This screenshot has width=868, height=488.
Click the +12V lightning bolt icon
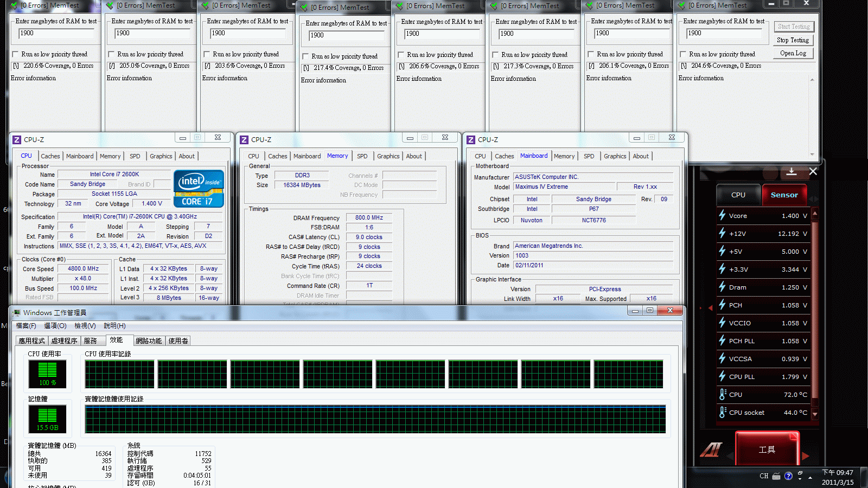[722, 233]
